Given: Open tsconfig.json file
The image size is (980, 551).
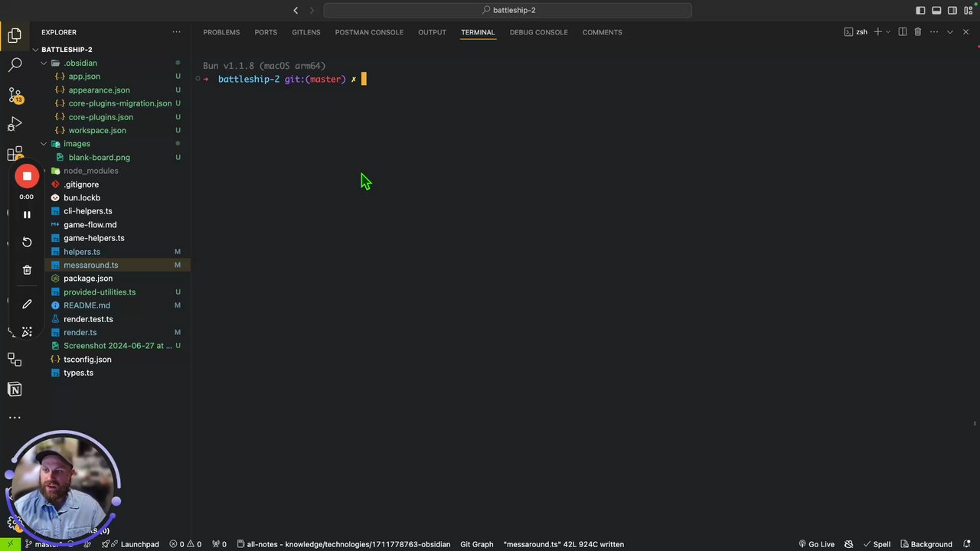Looking at the screenshot, I should [x=87, y=360].
